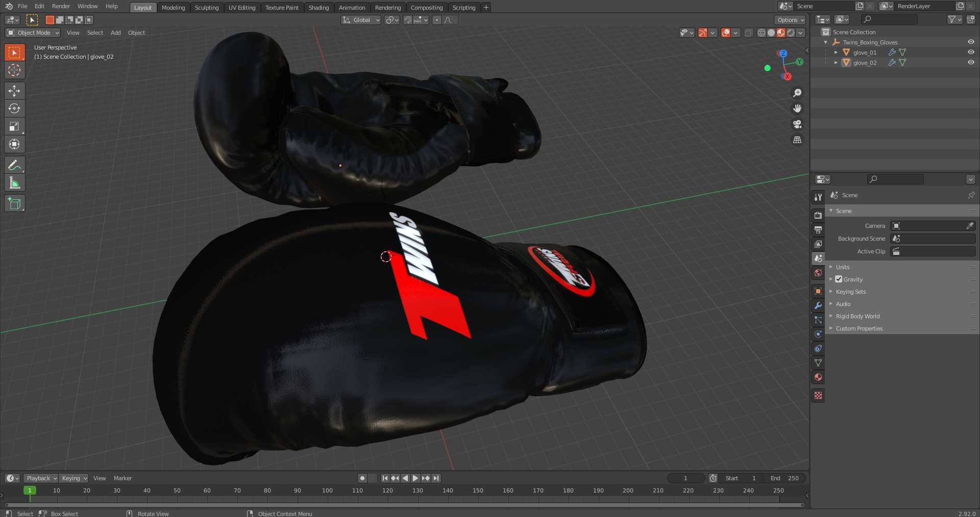The width and height of the screenshot is (980, 517).
Task: Click the Camera field in Scene
Action: pos(933,226)
